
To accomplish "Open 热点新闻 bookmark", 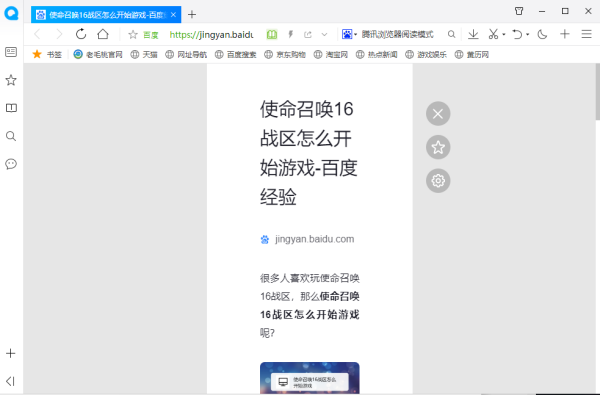I will point(377,54).
